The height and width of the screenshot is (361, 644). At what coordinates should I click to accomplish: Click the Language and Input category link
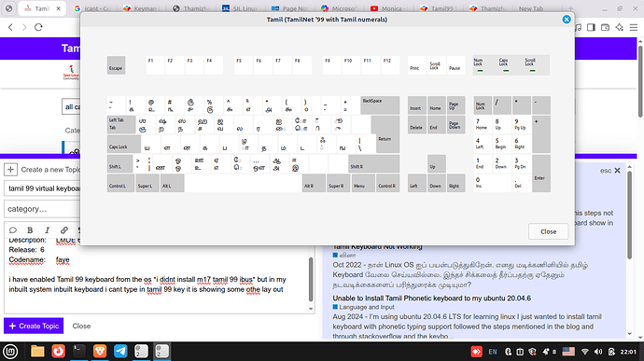pos(367,307)
